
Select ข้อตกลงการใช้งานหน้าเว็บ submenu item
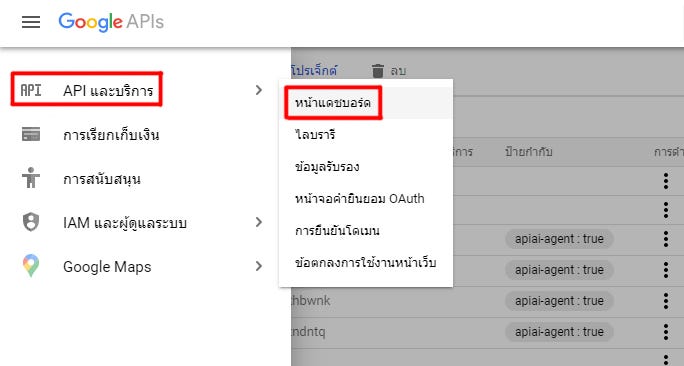coord(366,263)
